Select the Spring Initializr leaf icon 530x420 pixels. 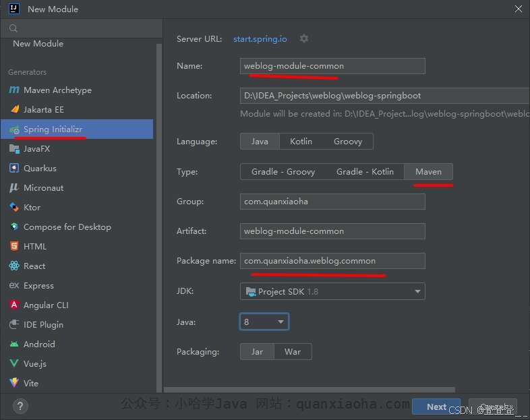point(14,129)
